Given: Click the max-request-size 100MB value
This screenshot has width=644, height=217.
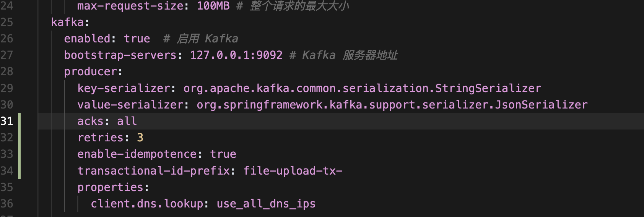Looking at the screenshot, I should pyautogui.click(x=213, y=6).
